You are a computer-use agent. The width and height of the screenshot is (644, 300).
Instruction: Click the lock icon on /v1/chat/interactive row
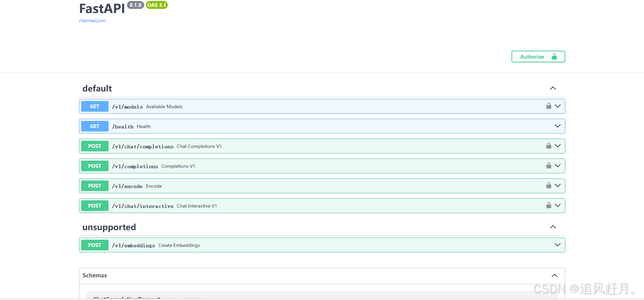548,205
